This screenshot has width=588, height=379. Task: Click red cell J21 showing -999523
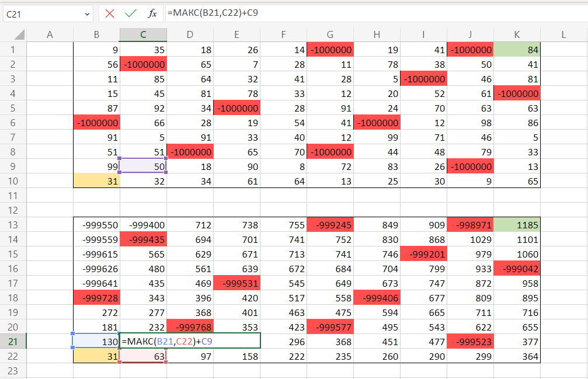click(470, 341)
